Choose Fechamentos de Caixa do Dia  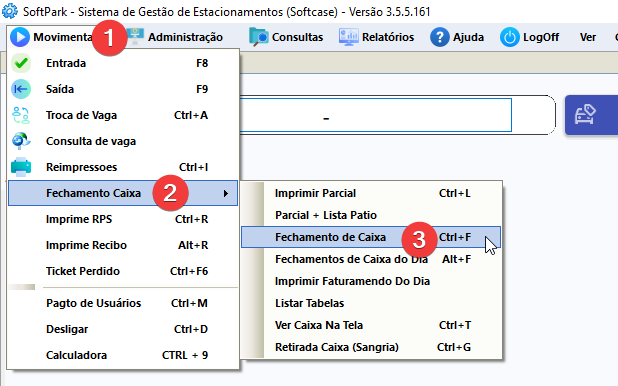371,259
